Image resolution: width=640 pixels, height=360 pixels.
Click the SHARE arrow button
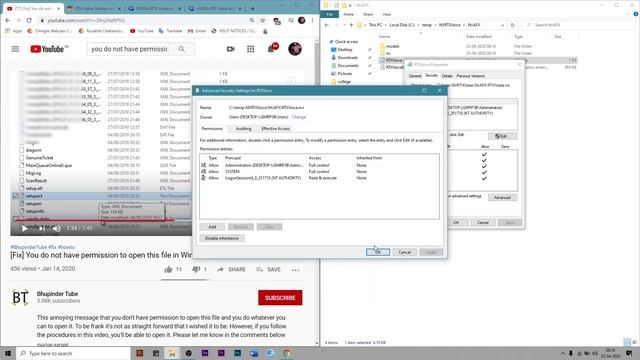[231, 269]
